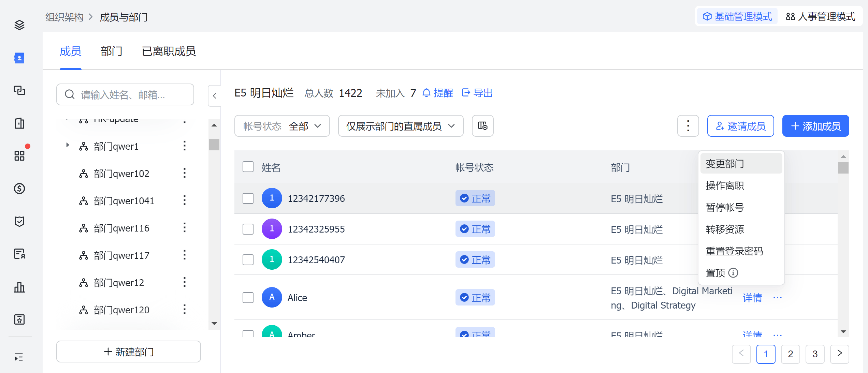Viewport: 868px width, 373px height.
Task: Click the 导出 export link
Action: pyautogui.click(x=477, y=93)
